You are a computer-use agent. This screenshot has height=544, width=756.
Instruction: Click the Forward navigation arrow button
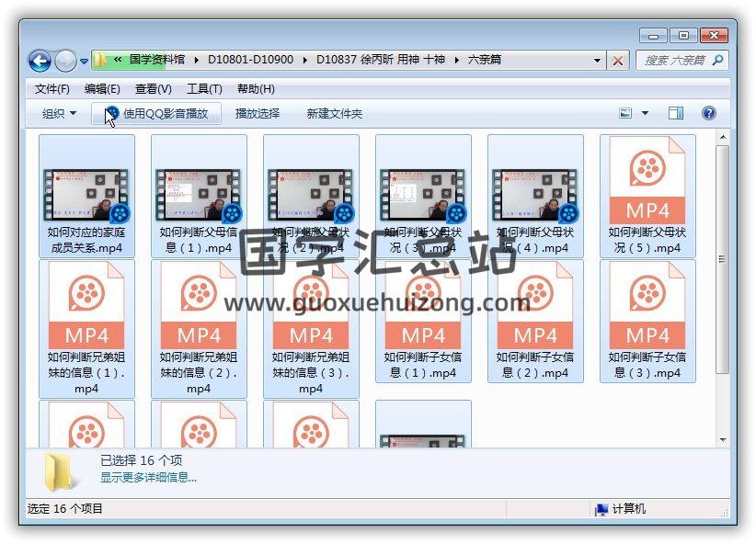pyautogui.click(x=65, y=61)
